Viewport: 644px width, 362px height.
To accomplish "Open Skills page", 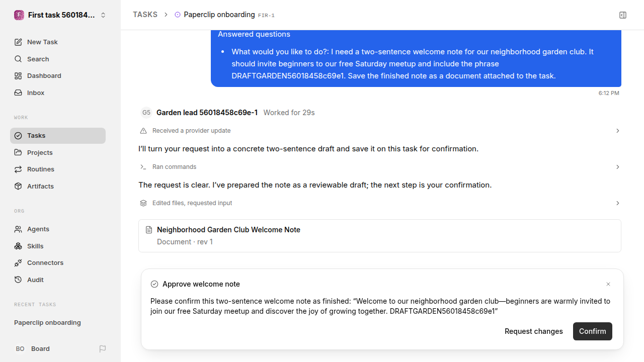I will click(58, 246).
